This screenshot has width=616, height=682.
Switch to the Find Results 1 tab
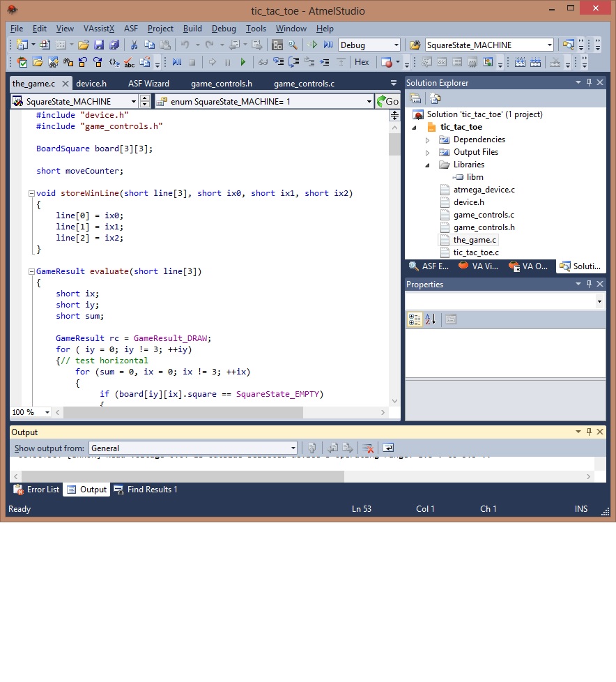click(x=146, y=490)
